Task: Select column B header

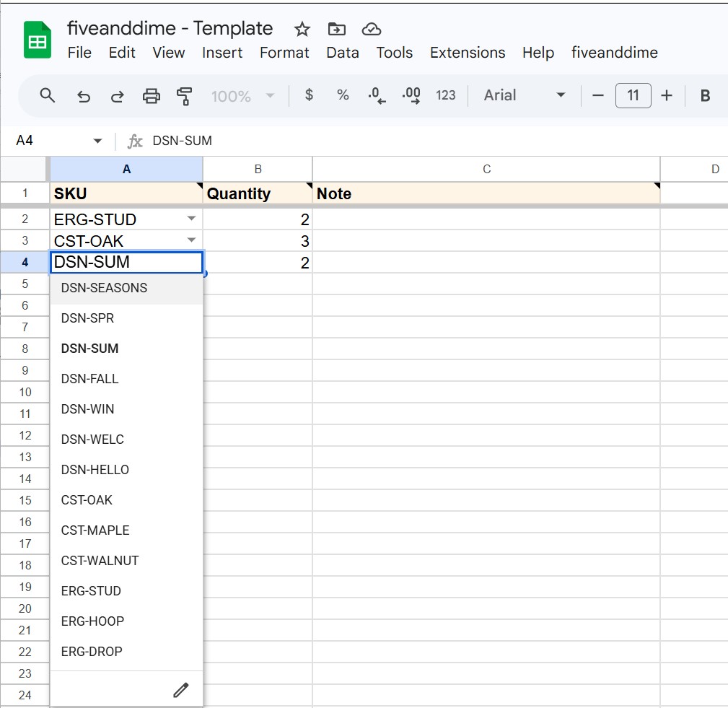Action: point(258,169)
